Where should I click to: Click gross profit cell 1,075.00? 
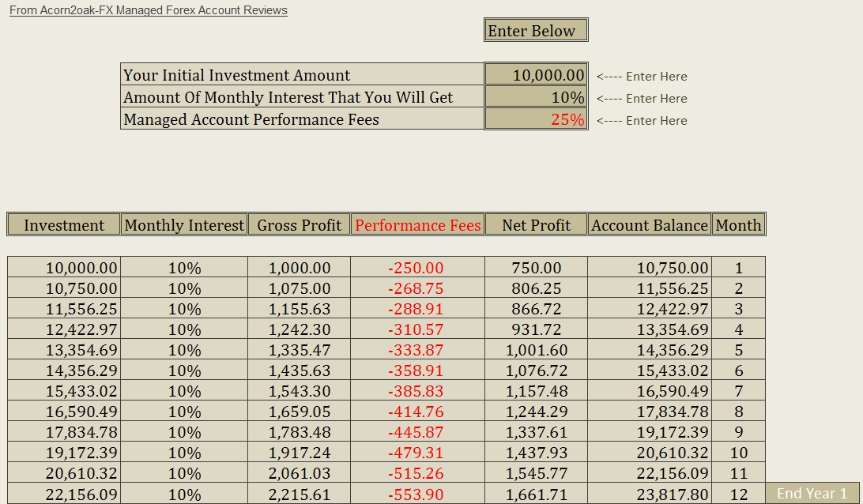pos(299,288)
